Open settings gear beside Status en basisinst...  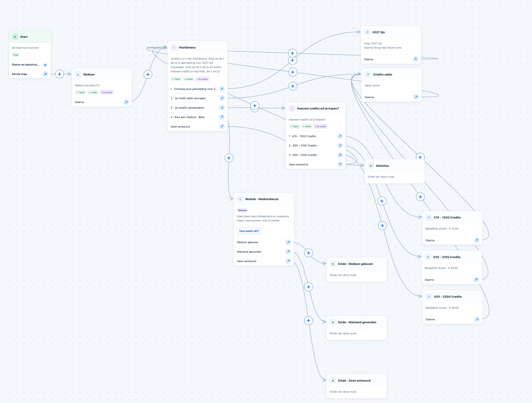click(x=45, y=65)
